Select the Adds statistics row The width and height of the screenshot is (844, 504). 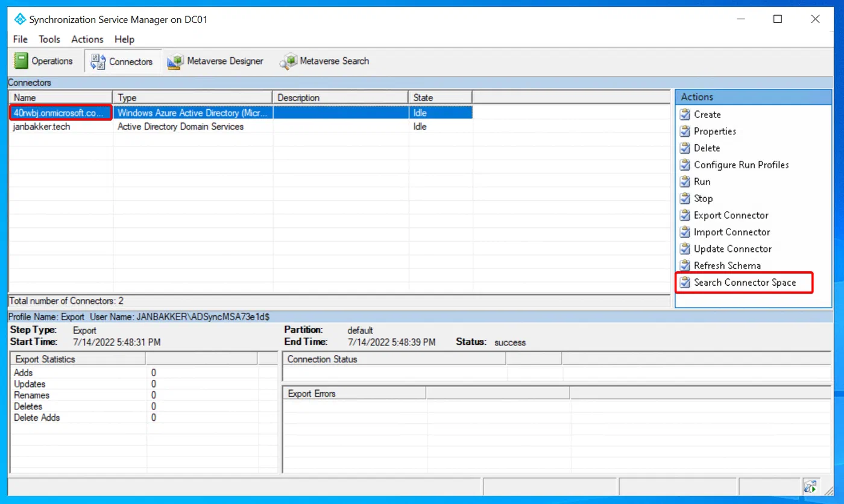143,373
